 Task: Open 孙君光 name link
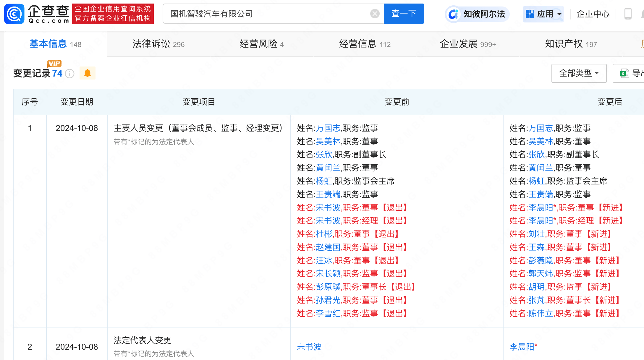tap(328, 300)
